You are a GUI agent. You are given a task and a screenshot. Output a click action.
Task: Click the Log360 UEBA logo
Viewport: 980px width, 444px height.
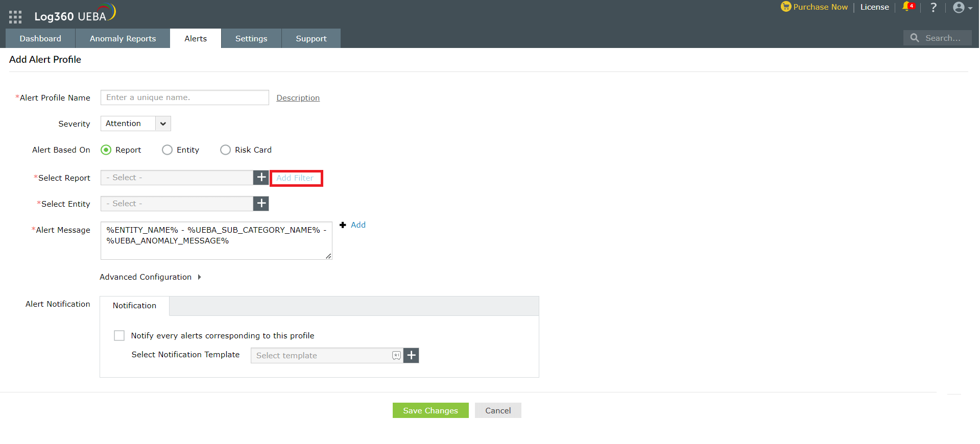[x=75, y=13]
